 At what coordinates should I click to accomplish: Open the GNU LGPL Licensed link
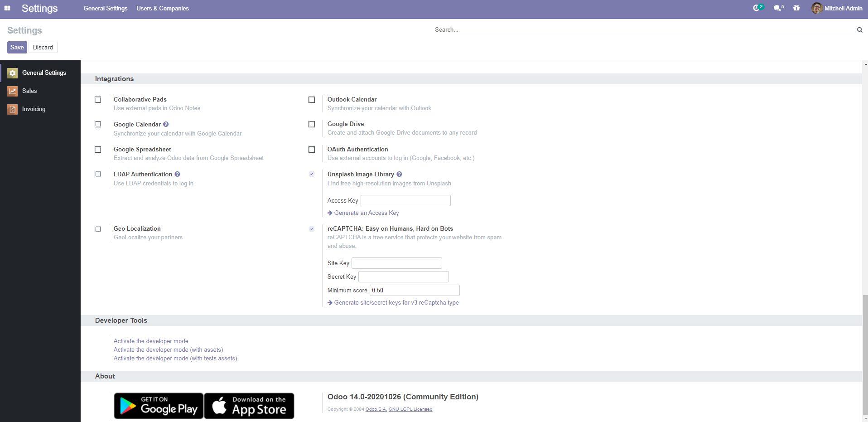coord(410,409)
